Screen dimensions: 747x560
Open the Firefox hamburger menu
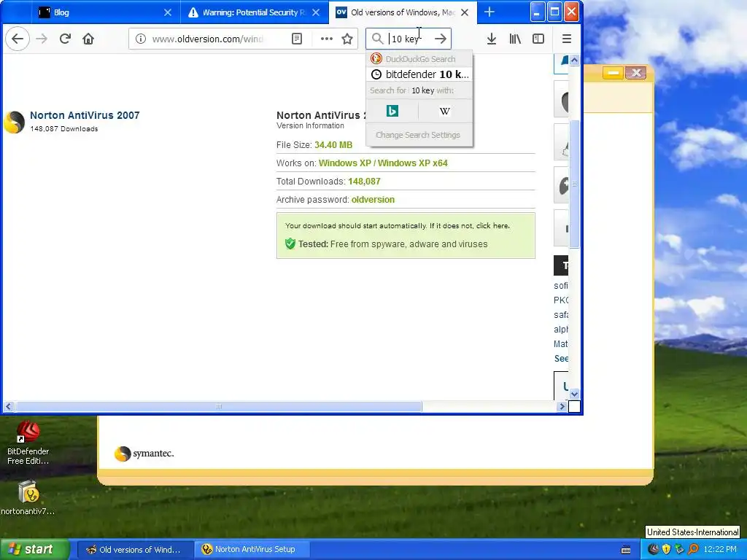tap(566, 39)
